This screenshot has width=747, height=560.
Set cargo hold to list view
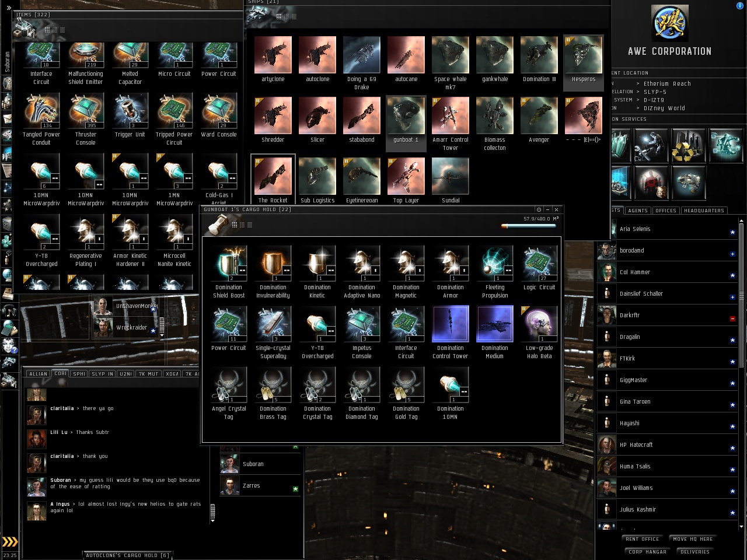click(x=250, y=225)
